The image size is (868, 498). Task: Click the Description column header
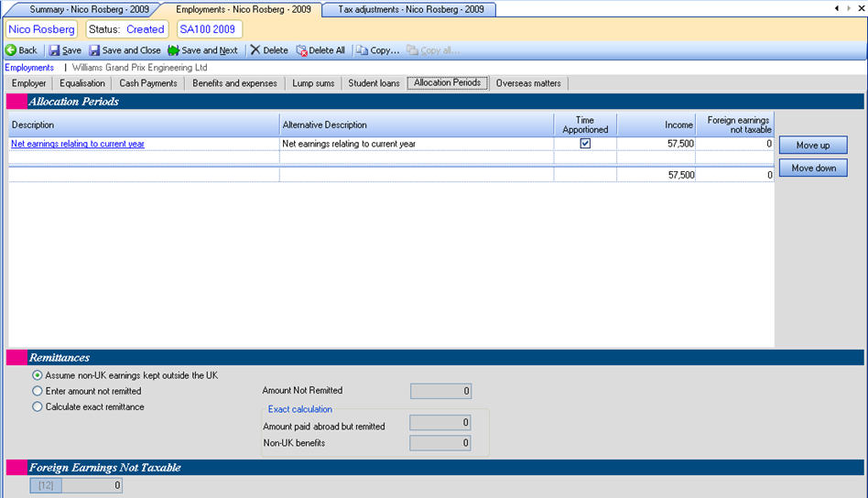point(144,124)
